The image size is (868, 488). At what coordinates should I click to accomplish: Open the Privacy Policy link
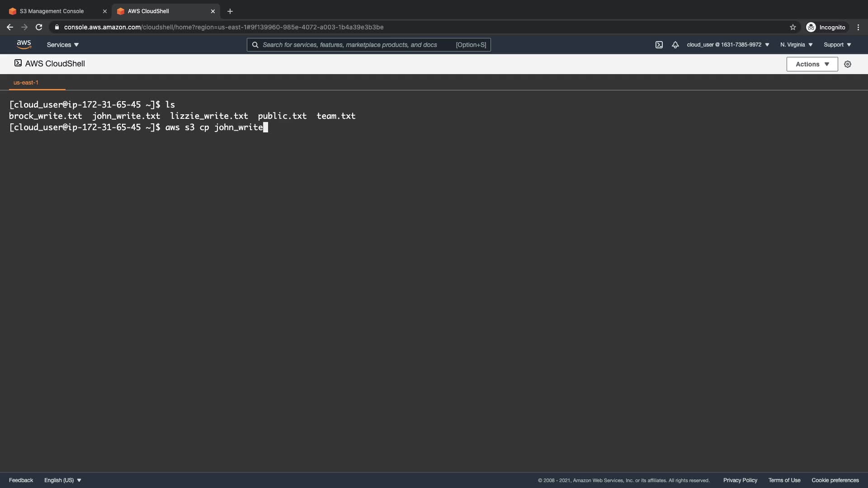click(x=740, y=480)
